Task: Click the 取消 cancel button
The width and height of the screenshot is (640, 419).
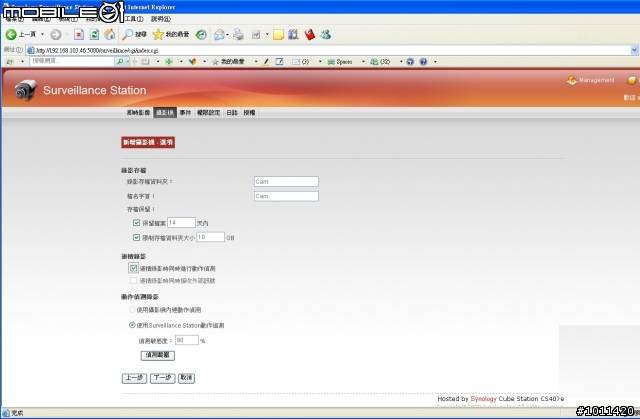Action: click(x=186, y=378)
